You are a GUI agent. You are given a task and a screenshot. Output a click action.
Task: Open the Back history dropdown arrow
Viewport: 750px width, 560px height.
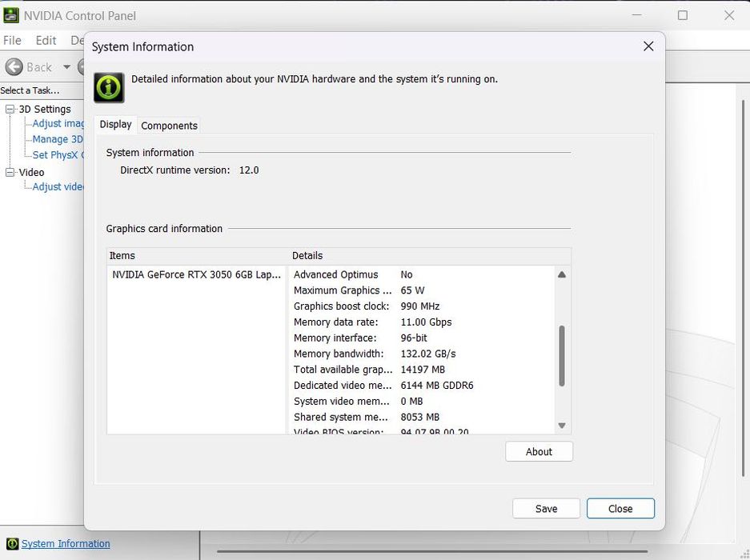66,67
